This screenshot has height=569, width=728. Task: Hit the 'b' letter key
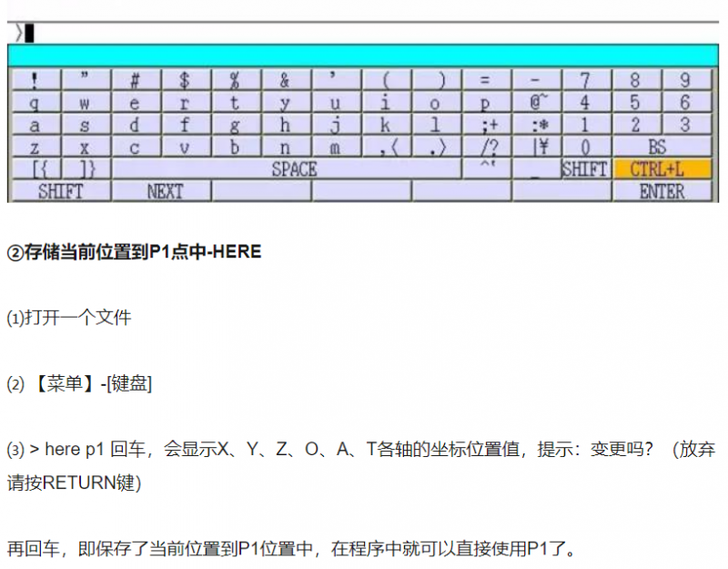pos(237,147)
